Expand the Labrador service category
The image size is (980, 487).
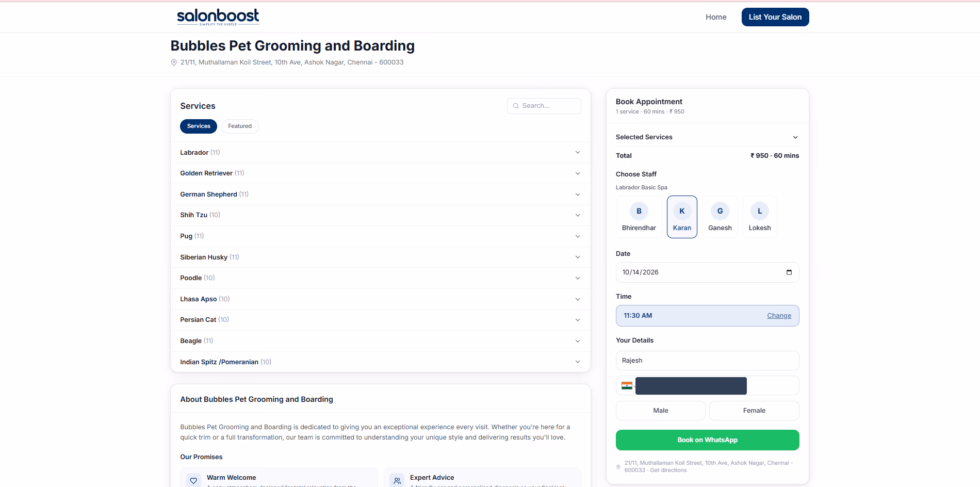coord(381,153)
